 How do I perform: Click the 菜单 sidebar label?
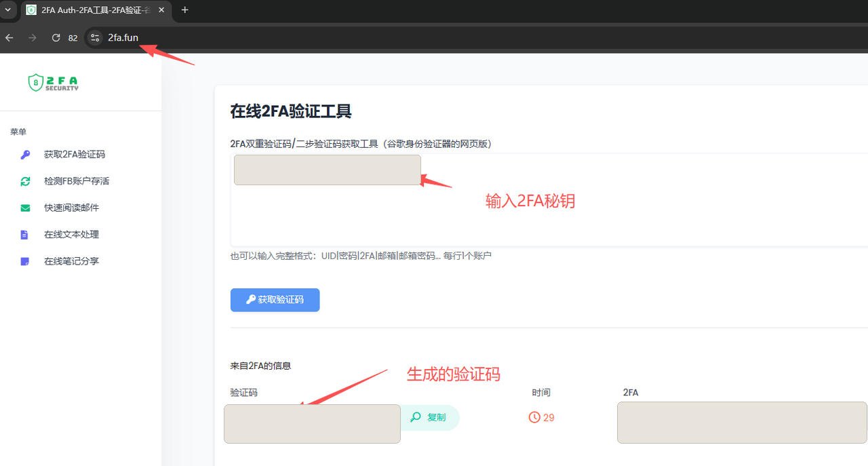[x=18, y=132]
